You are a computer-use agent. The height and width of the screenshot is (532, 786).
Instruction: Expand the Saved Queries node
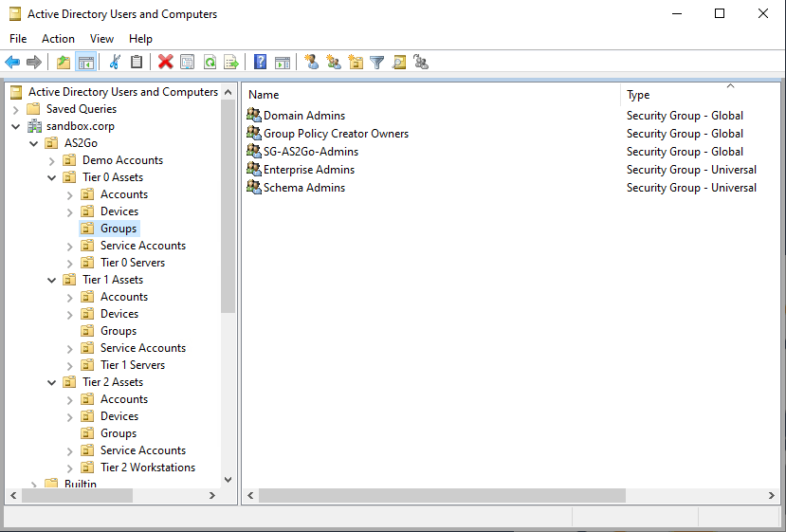click(x=15, y=109)
